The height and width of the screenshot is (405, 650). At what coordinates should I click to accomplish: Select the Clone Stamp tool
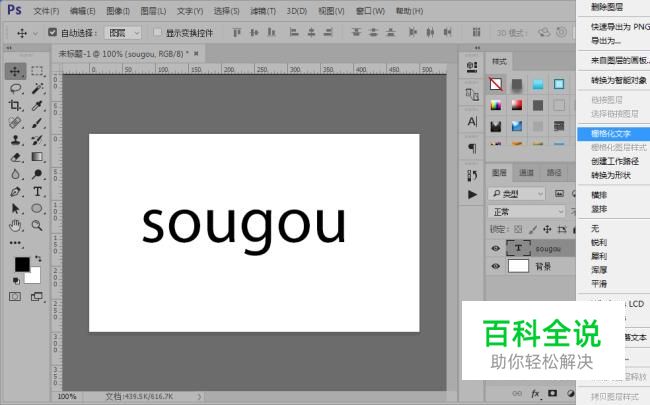[x=15, y=140]
